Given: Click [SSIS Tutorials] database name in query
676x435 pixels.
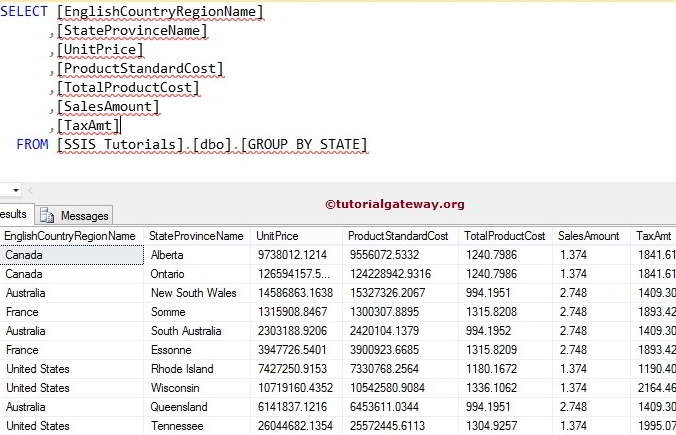Looking at the screenshot, I should point(120,144).
